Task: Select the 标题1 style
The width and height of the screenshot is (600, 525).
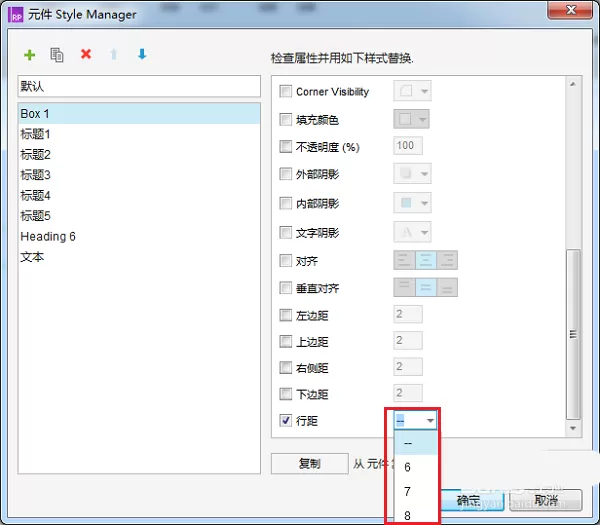Action: tap(139, 134)
